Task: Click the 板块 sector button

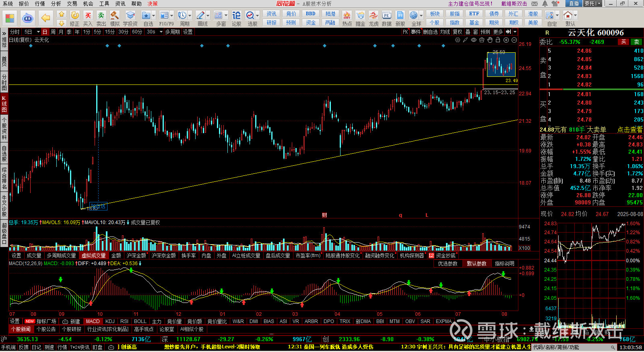Action: (x=435, y=14)
